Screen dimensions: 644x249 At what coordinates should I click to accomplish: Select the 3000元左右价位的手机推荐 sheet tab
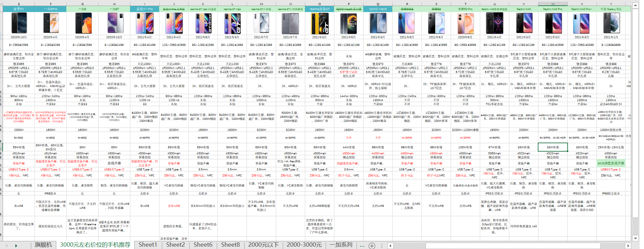coord(95,245)
